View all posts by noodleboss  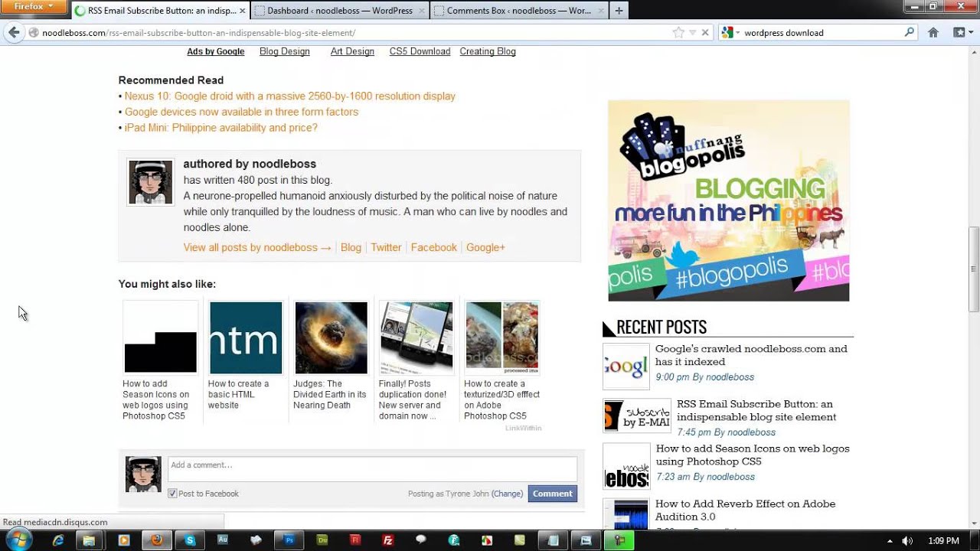[x=257, y=247]
